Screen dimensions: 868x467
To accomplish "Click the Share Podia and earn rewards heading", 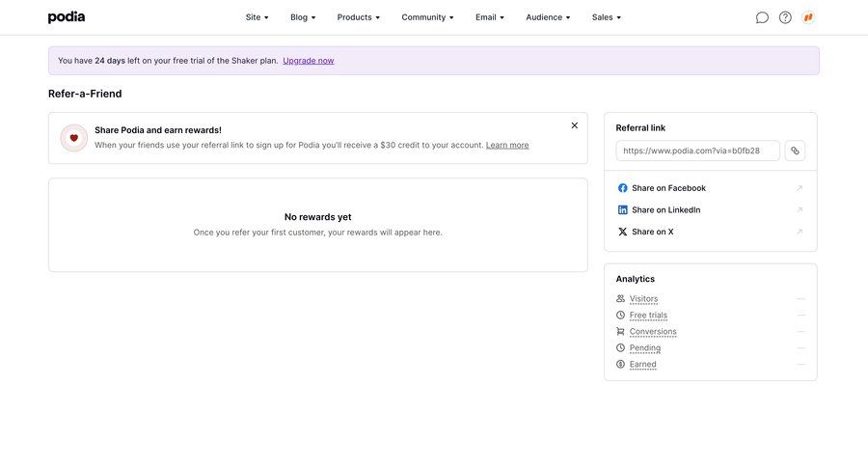I will 158,130.
